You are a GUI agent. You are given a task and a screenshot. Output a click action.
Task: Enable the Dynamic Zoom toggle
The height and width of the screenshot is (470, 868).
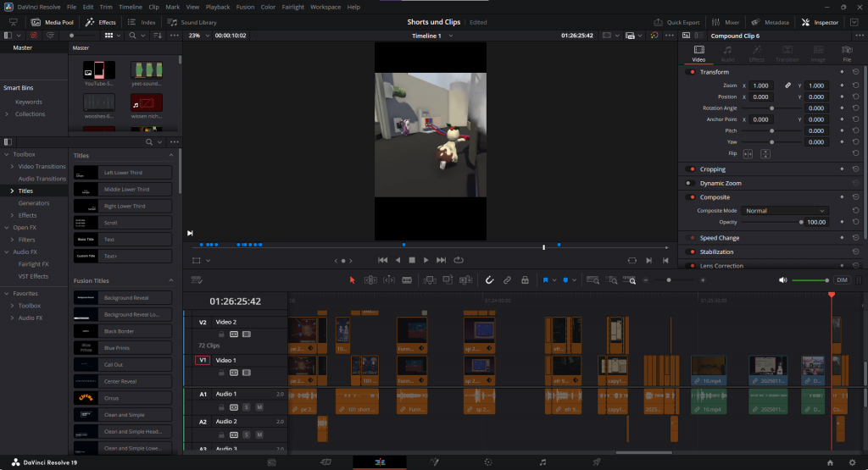click(x=691, y=183)
